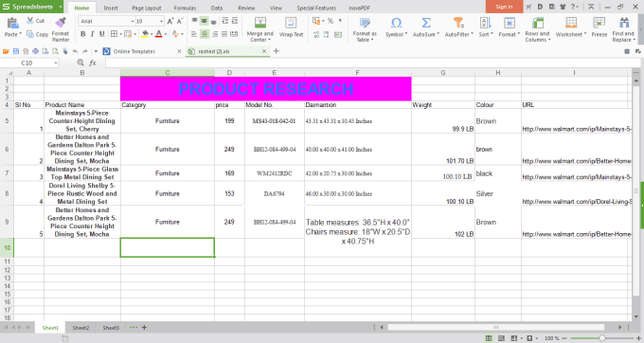The width and height of the screenshot is (644, 343).
Task: Expand the Format as Table dropdown
Action: coord(372,40)
